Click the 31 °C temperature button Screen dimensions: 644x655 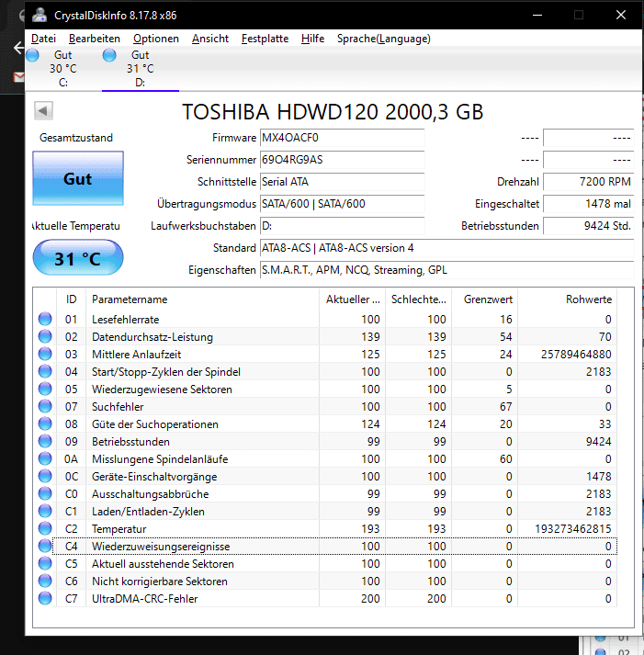78,258
